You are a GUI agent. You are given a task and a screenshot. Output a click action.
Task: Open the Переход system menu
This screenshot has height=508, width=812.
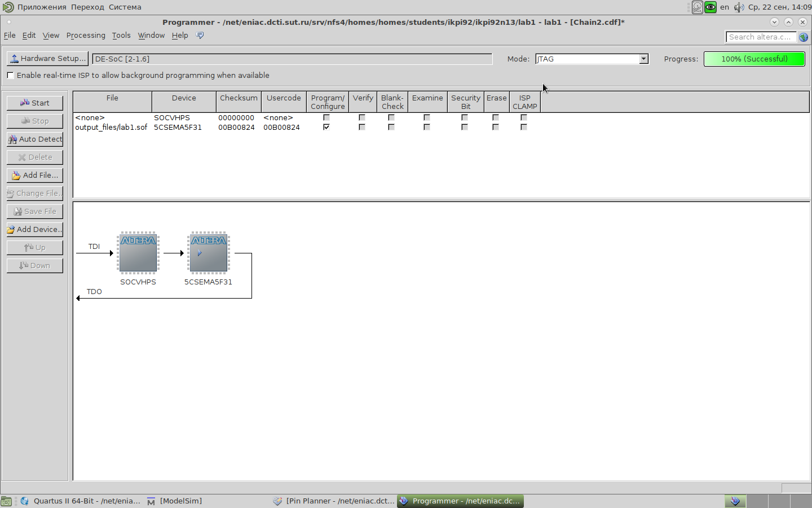tap(87, 7)
